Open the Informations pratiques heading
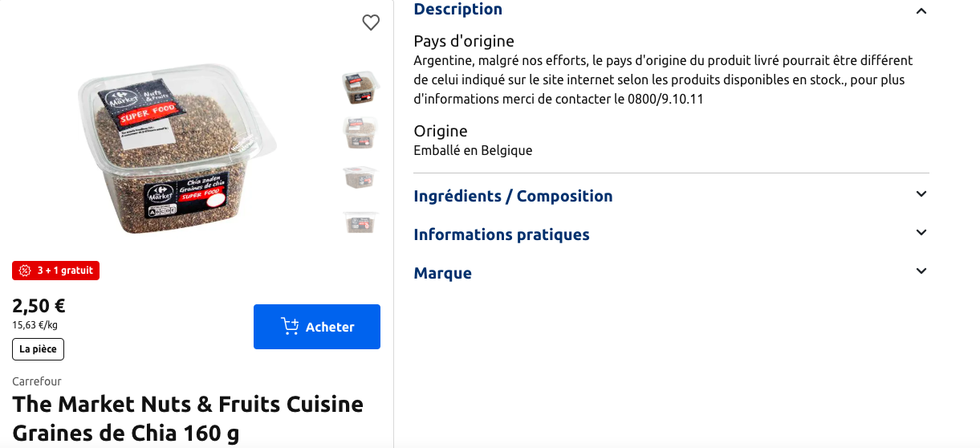 coord(502,234)
